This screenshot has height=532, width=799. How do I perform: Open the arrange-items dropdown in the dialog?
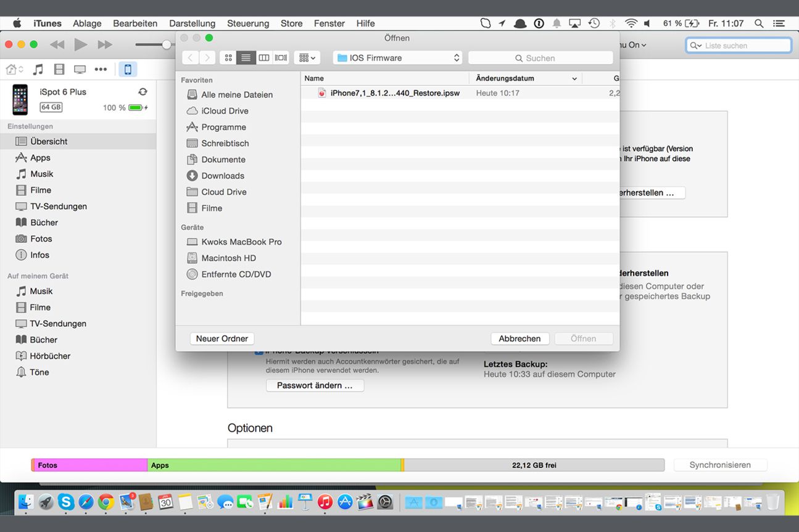pyautogui.click(x=307, y=57)
